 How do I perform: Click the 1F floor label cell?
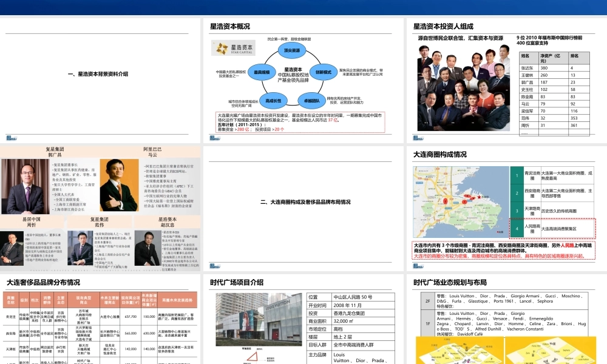pyautogui.click(x=428, y=323)
